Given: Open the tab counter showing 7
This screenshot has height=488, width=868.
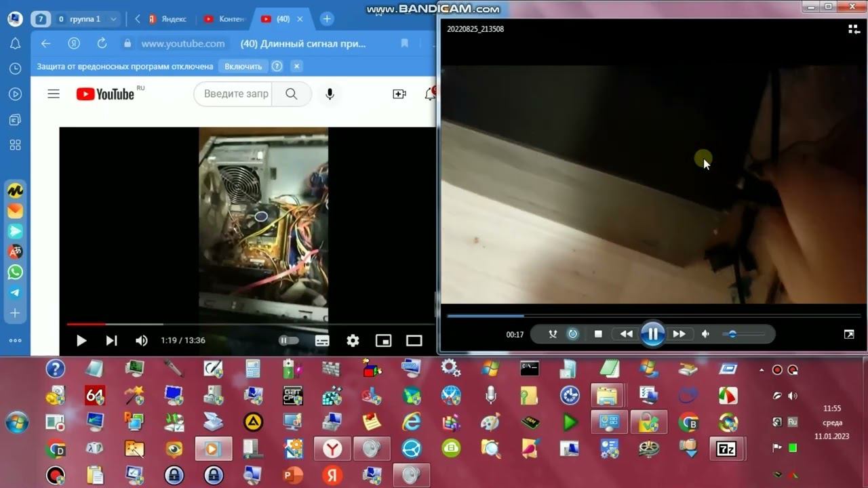Looking at the screenshot, I should pos(41,19).
